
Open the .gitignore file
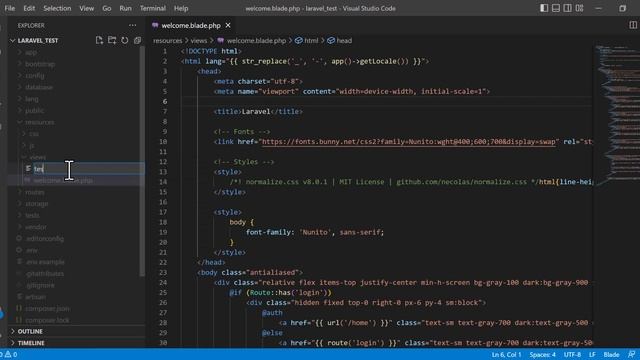click(x=40, y=285)
